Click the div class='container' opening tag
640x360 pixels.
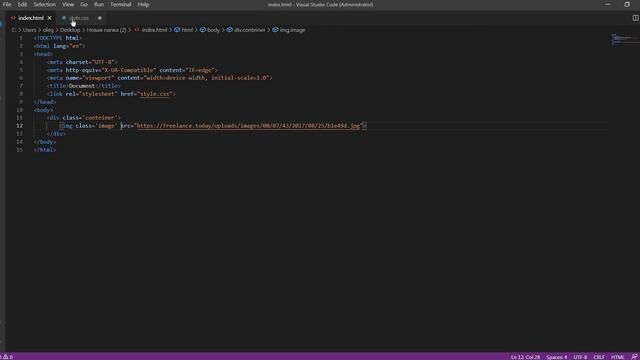(x=84, y=118)
